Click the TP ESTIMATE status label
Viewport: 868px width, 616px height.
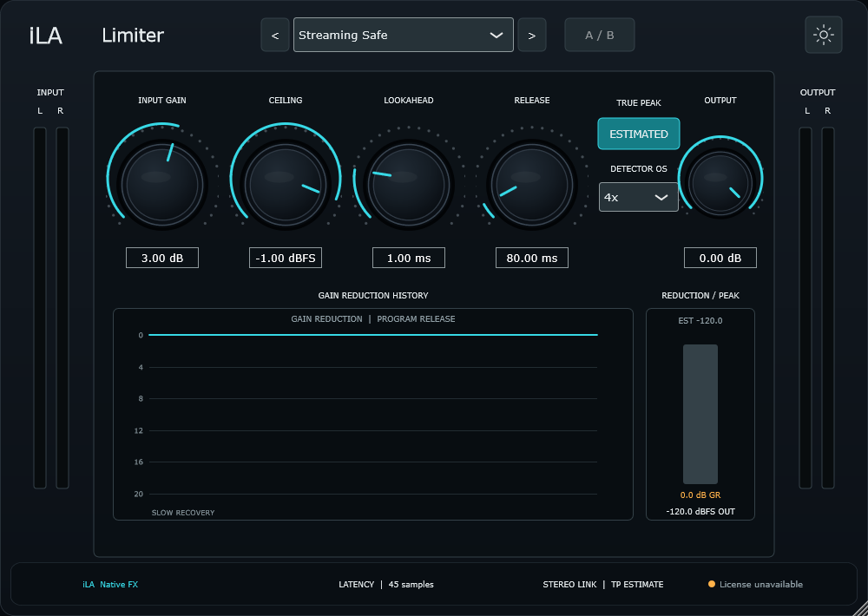pos(637,585)
